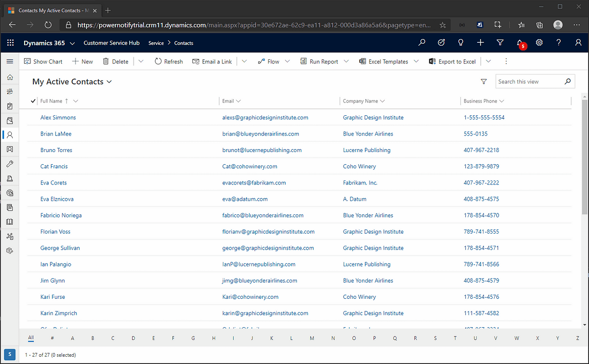Expand the Email a Link dropdown arrow
Viewport: 589px width, 364px height.
click(x=244, y=61)
